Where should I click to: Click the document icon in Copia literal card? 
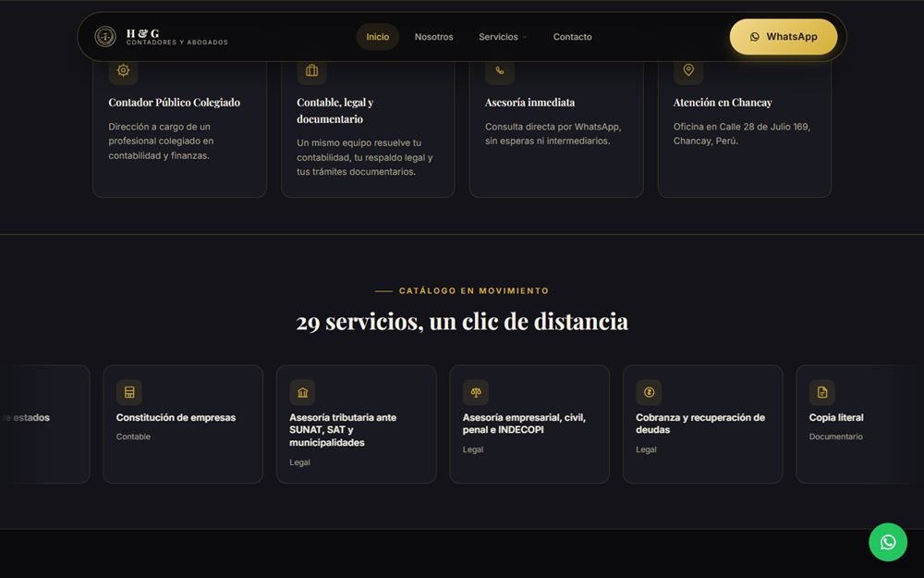(822, 392)
